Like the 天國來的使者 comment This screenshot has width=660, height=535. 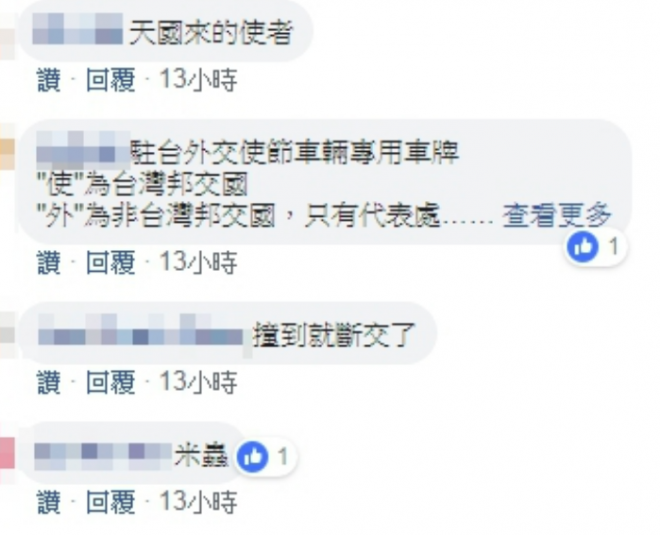click(x=49, y=80)
